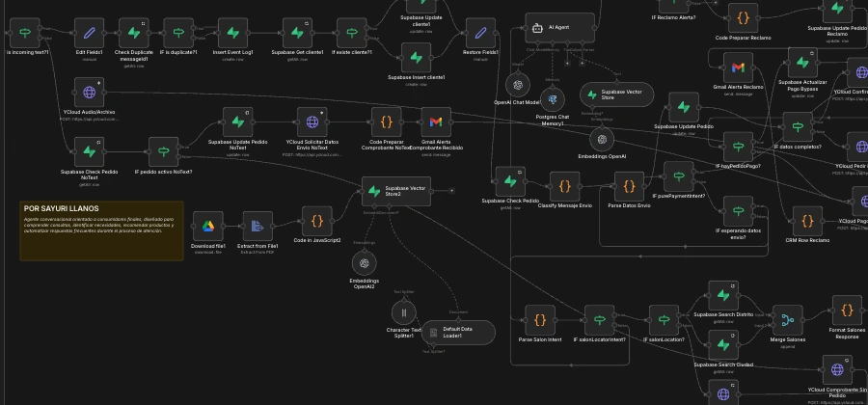Select the Embeddings OpenAI2 sub-node

tap(364, 263)
